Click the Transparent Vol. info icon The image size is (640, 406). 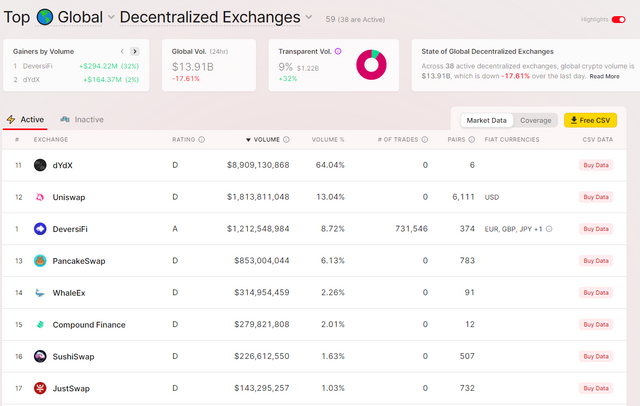coord(338,51)
